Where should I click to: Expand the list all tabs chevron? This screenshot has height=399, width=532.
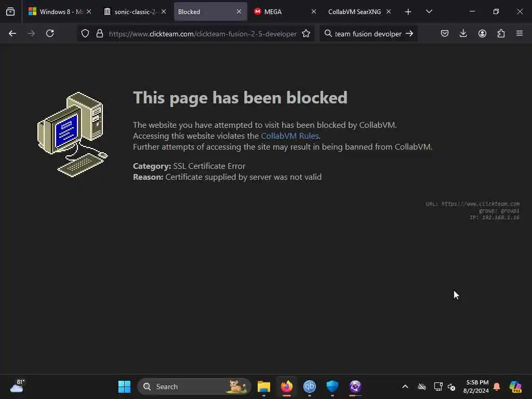(x=429, y=11)
